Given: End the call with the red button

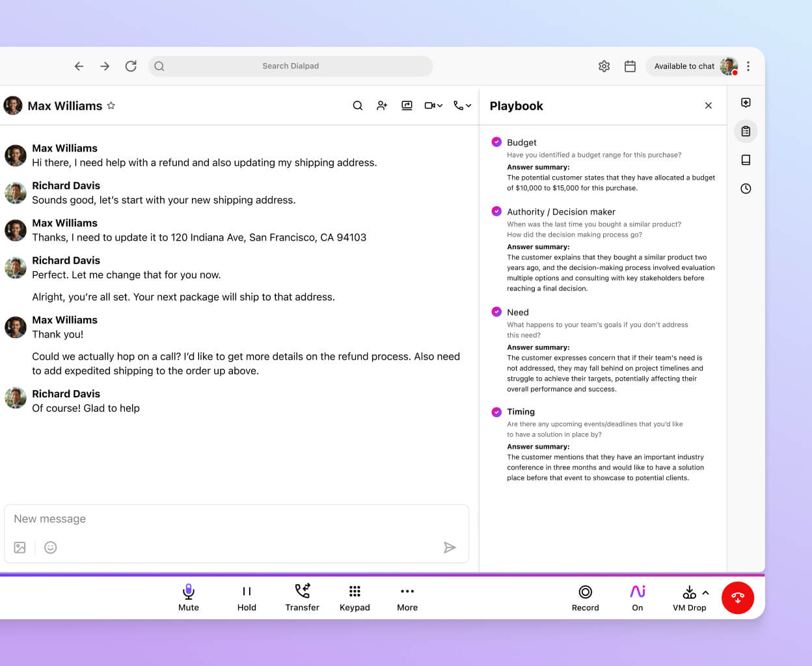Looking at the screenshot, I should point(738,597).
